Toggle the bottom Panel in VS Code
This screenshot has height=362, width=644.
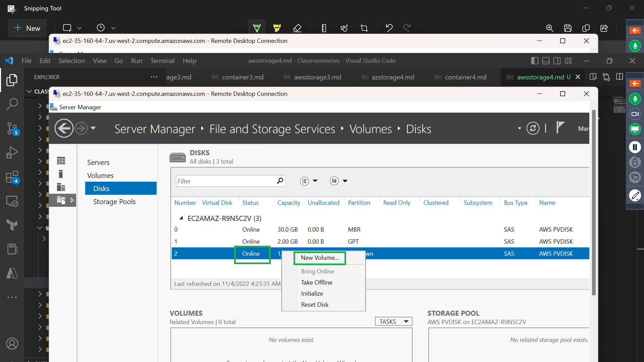(546, 61)
